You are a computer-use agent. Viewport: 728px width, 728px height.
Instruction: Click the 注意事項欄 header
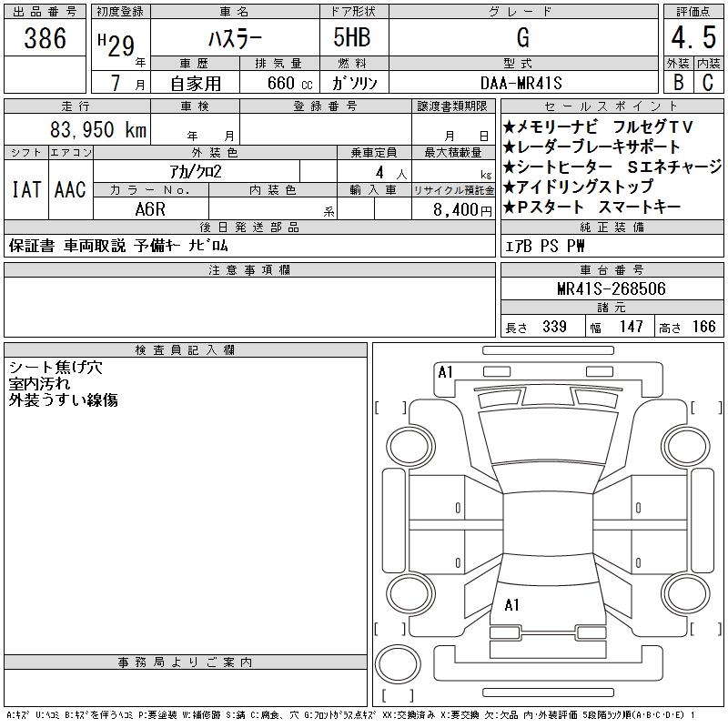click(249, 269)
